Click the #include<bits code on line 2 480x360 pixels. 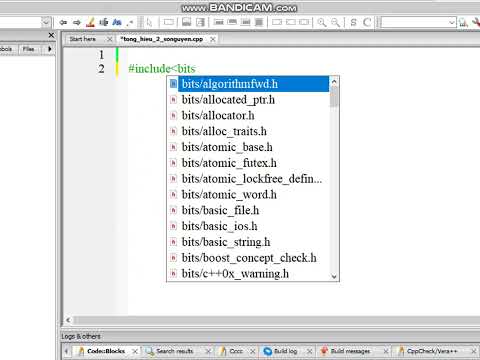pos(162,69)
